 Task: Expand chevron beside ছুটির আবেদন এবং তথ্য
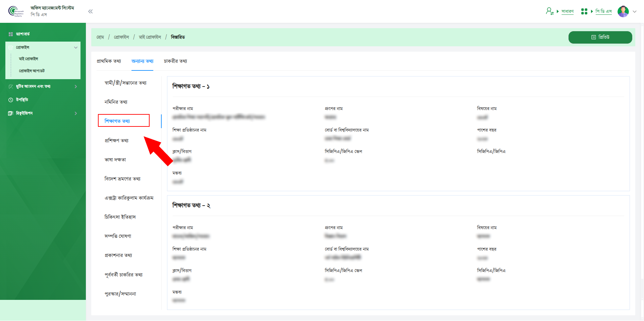coord(76,87)
